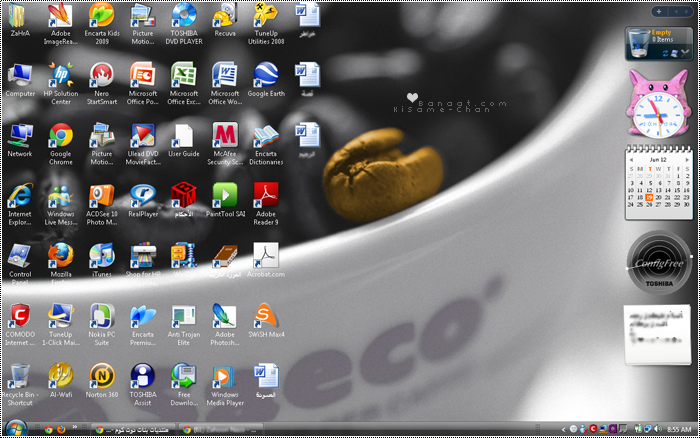
Task: Launch COMODO Internet Security
Action: (x=20, y=317)
